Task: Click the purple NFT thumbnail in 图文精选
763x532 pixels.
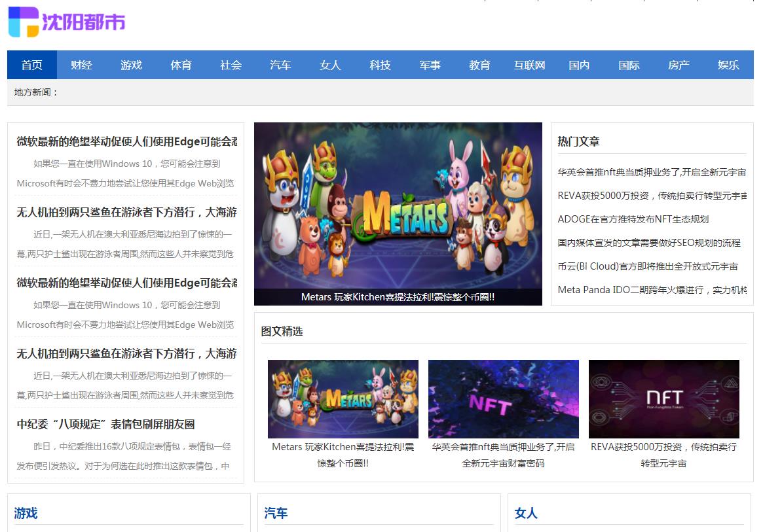Action: [x=504, y=399]
